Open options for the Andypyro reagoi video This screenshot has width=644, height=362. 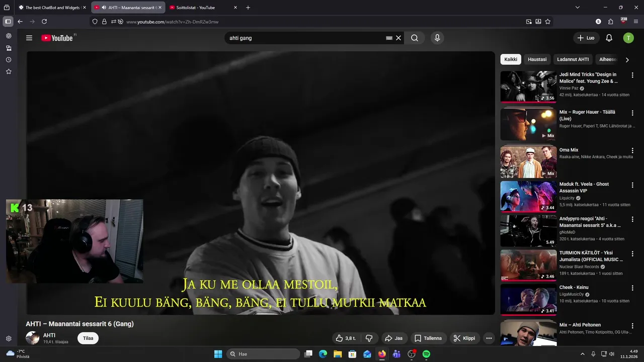pos(632,220)
